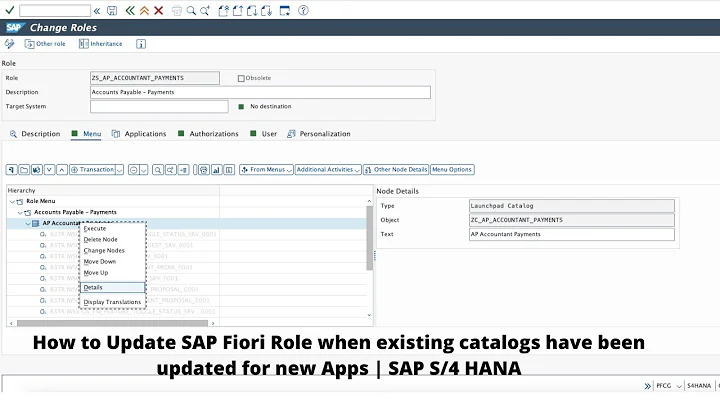Viewport: 720px width, 404px height.
Task: Click the Menu Options button
Action: [x=452, y=170]
